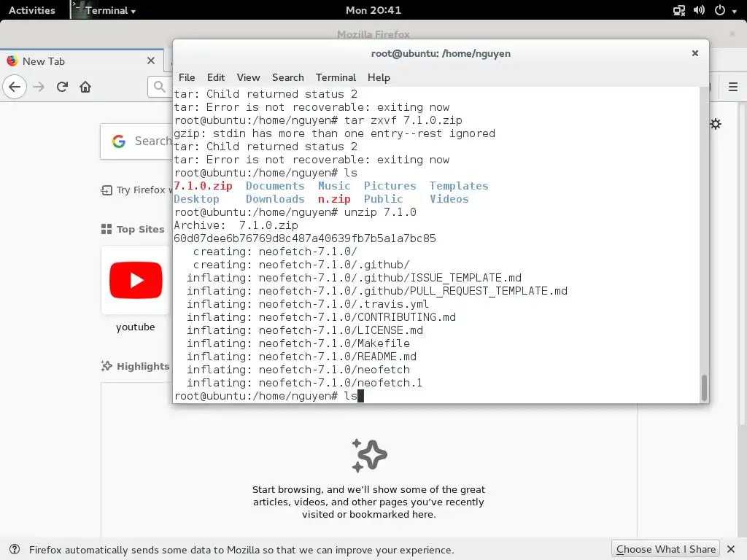Click the 7.1.0.zip filename in ls output
The image size is (747, 560).
pos(203,186)
